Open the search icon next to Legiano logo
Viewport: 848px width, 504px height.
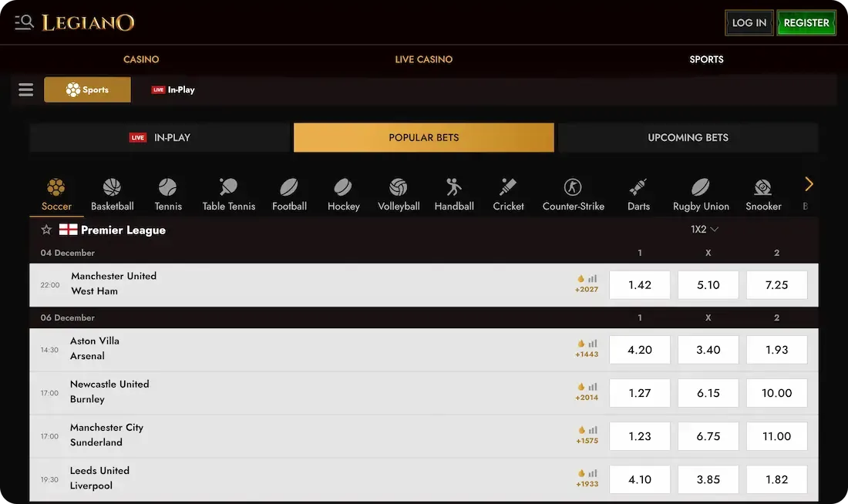point(22,22)
